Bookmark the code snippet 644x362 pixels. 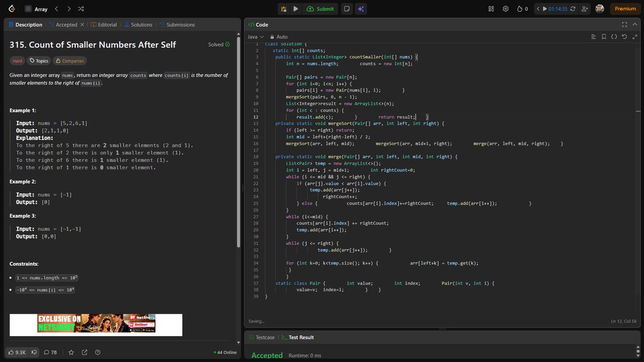[x=604, y=37]
